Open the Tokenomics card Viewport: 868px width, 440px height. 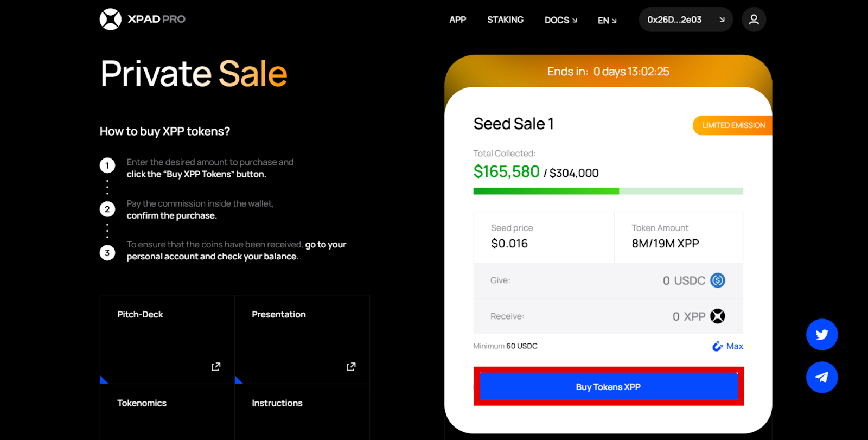point(167,412)
